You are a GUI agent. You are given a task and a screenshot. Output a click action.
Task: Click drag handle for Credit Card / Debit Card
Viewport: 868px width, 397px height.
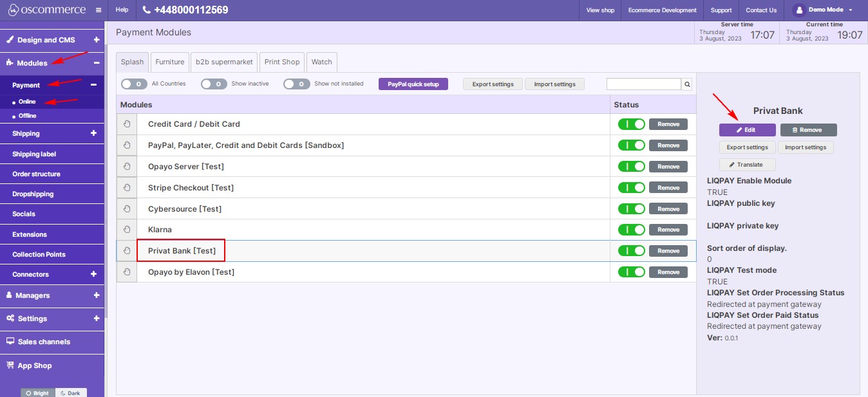(x=127, y=124)
